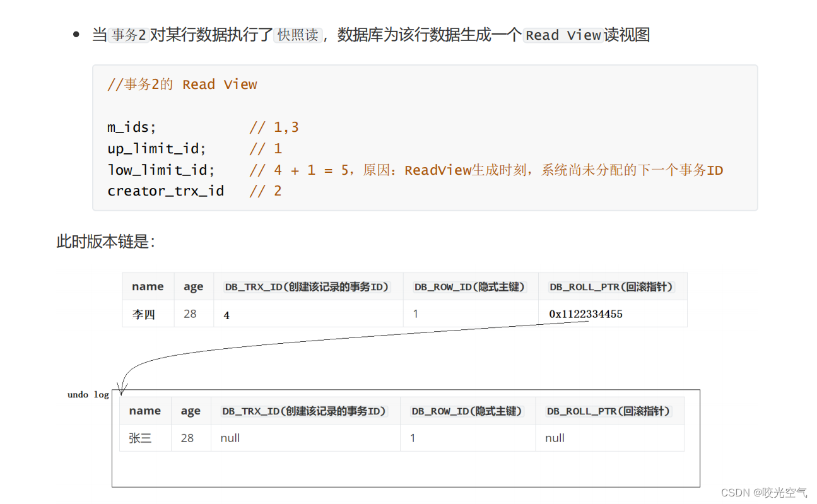Click DB_ROW_ID header in the undo log table
817x504 pixels.
click(x=467, y=411)
